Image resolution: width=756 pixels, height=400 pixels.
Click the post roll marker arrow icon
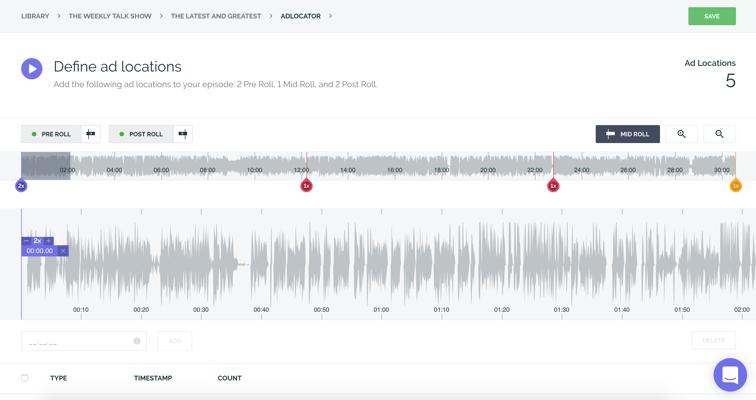coord(182,134)
